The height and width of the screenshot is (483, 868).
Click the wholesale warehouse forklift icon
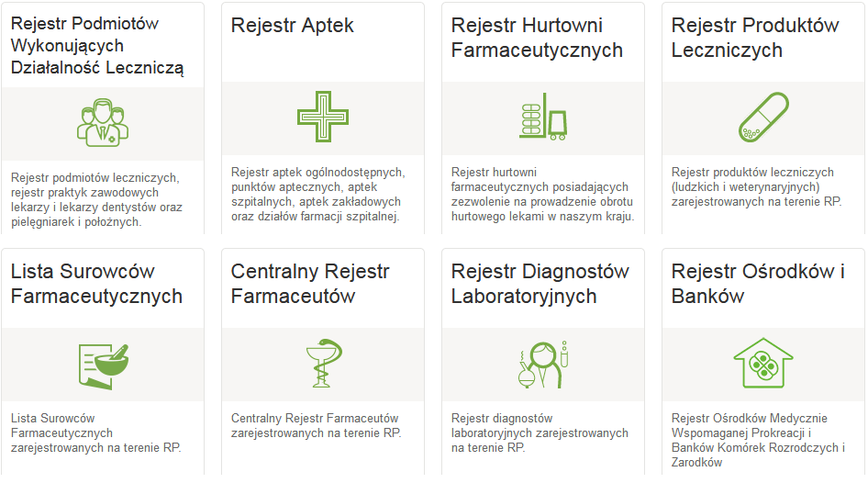(x=542, y=117)
